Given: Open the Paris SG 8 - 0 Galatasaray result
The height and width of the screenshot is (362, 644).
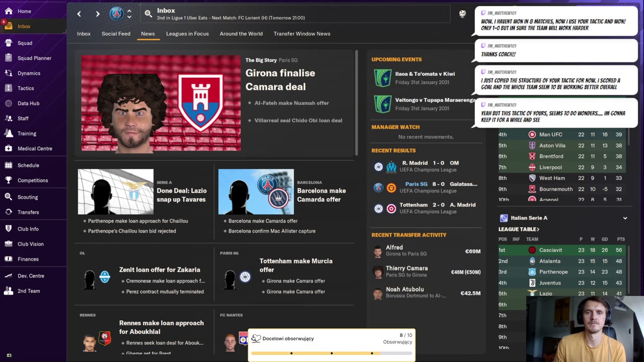Looking at the screenshot, I should click(x=426, y=187).
